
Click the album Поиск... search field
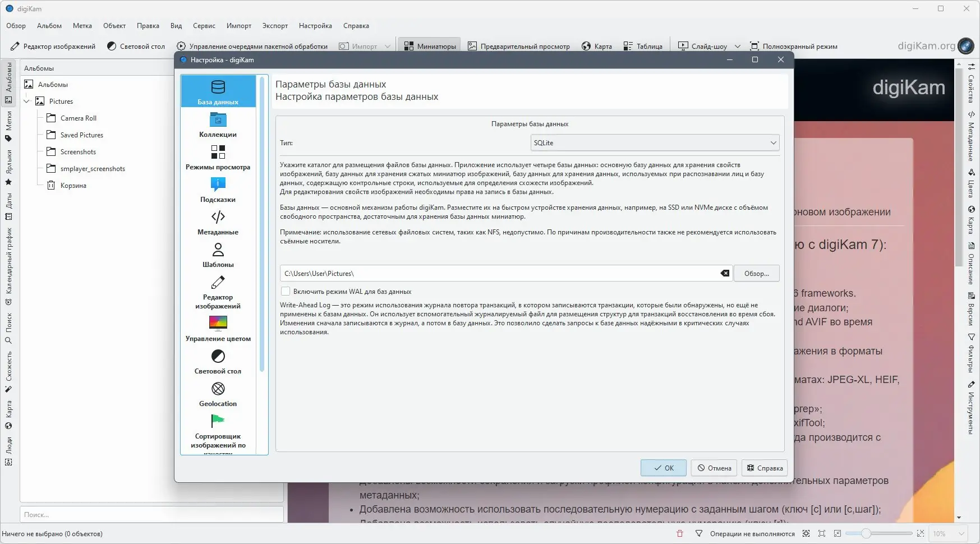[x=151, y=514]
